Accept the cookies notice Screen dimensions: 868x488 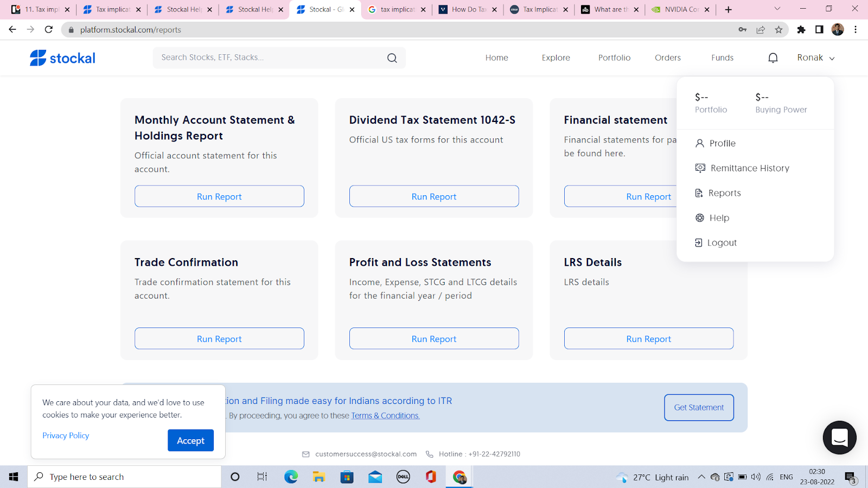pyautogui.click(x=190, y=440)
